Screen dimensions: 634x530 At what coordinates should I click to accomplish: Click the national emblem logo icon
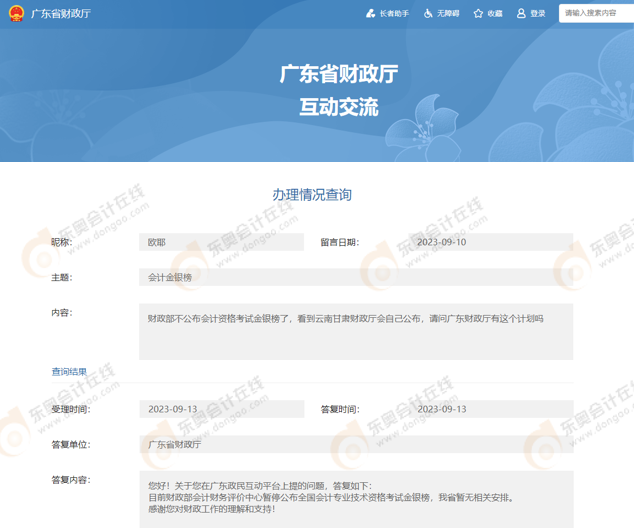[x=16, y=14]
